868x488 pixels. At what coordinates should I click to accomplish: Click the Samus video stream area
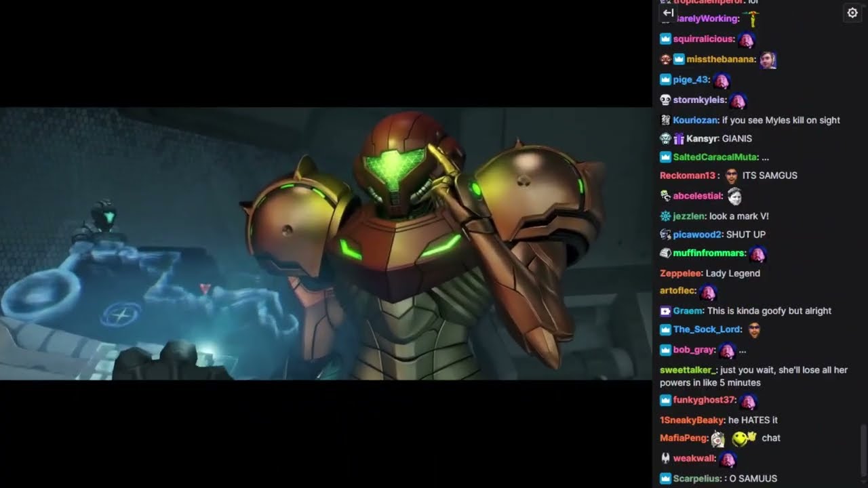click(x=325, y=243)
